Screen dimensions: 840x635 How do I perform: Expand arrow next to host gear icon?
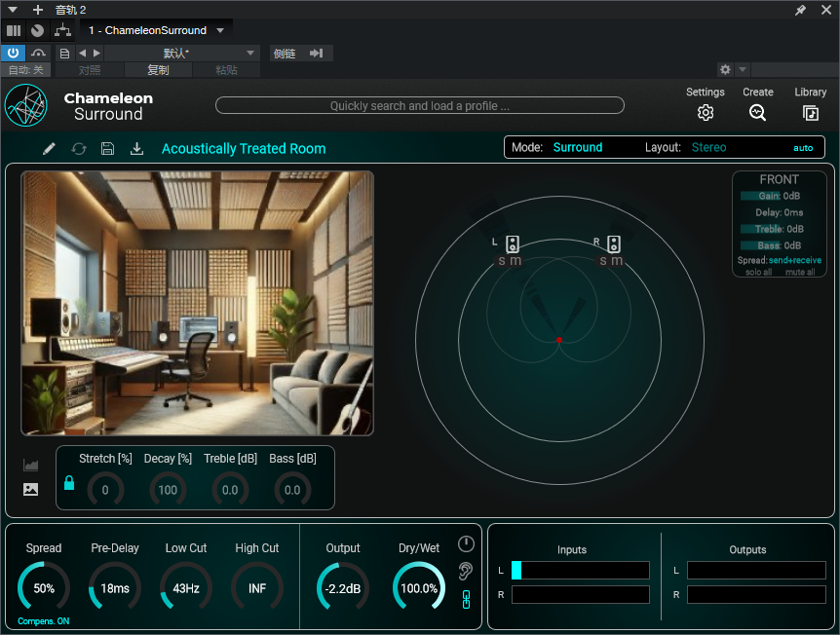click(x=742, y=69)
